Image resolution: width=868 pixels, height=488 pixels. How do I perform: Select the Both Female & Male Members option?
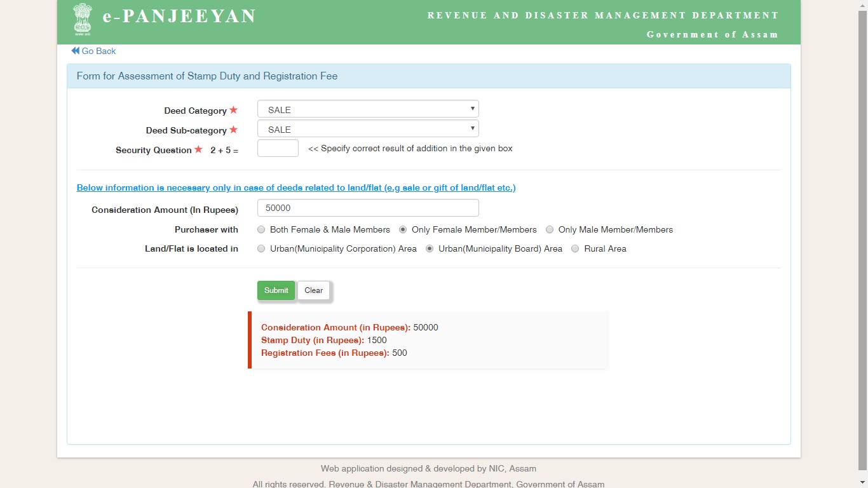point(261,229)
